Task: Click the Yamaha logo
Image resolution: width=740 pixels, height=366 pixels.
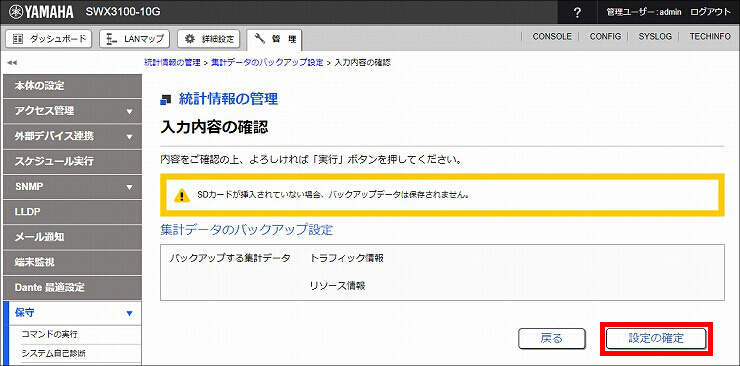Action: [41, 12]
